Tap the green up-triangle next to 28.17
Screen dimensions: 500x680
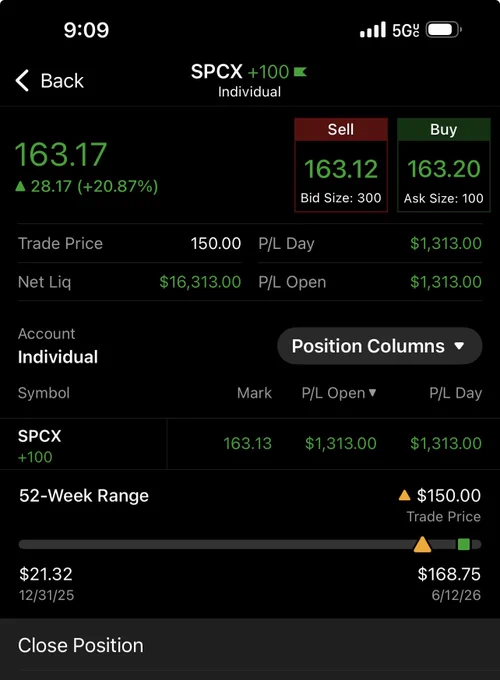20,186
